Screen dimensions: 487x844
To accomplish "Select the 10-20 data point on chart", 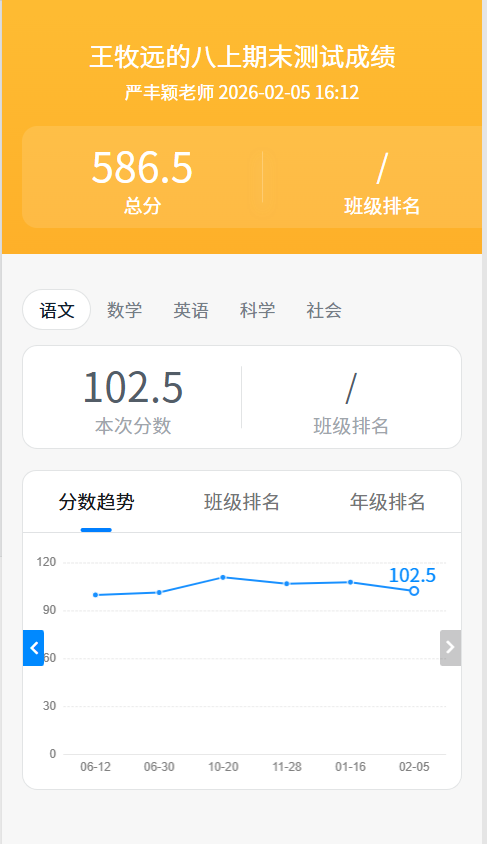I will [x=223, y=578].
